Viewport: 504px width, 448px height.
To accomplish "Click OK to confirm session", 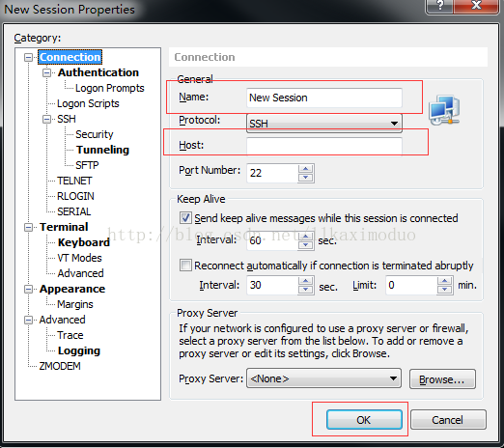I will click(364, 420).
